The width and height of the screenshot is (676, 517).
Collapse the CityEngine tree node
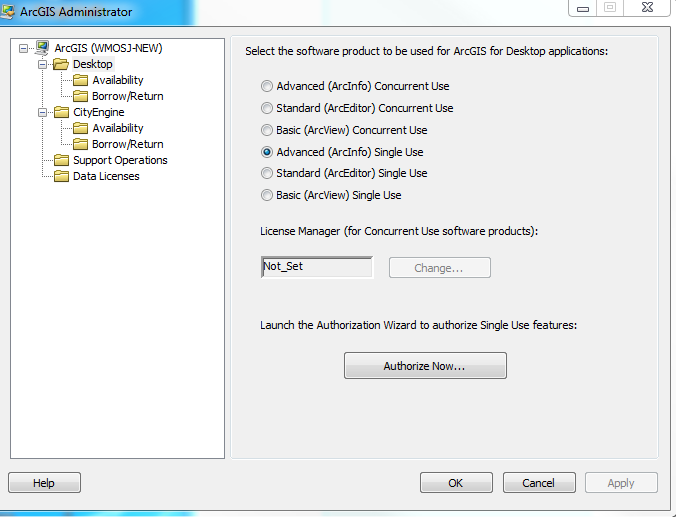click(x=42, y=113)
